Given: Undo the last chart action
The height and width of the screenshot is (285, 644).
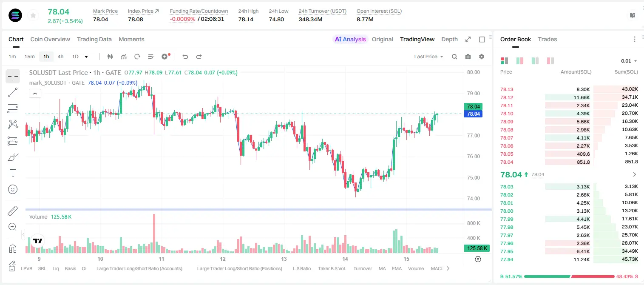Looking at the screenshot, I should [185, 57].
